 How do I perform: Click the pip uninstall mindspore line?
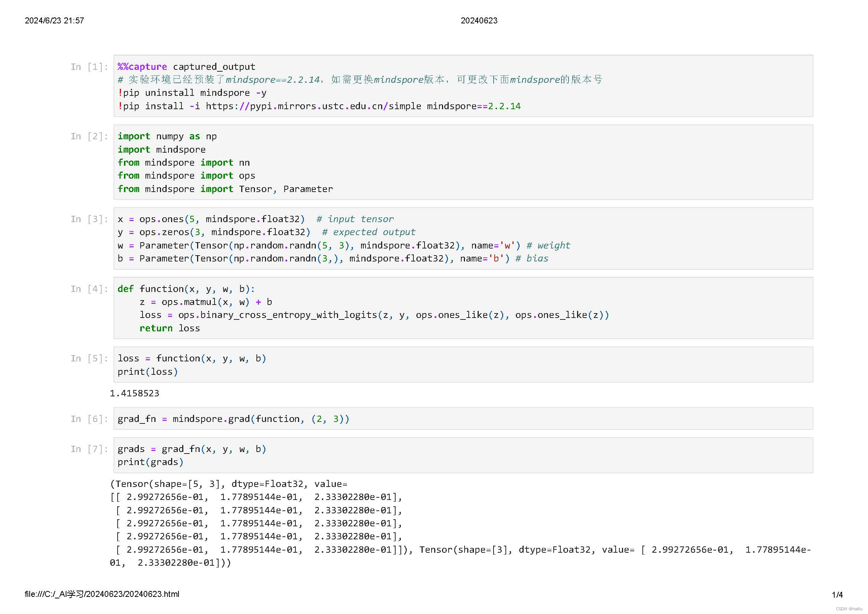click(x=192, y=93)
